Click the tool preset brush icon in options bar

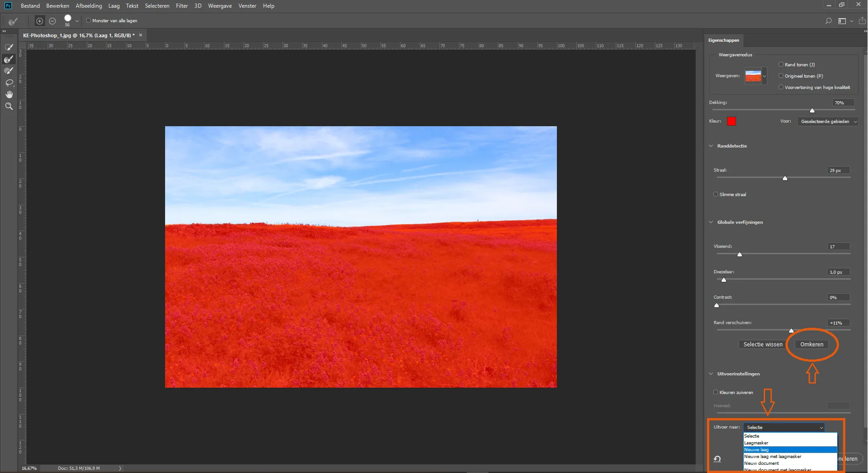pos(13,21)
